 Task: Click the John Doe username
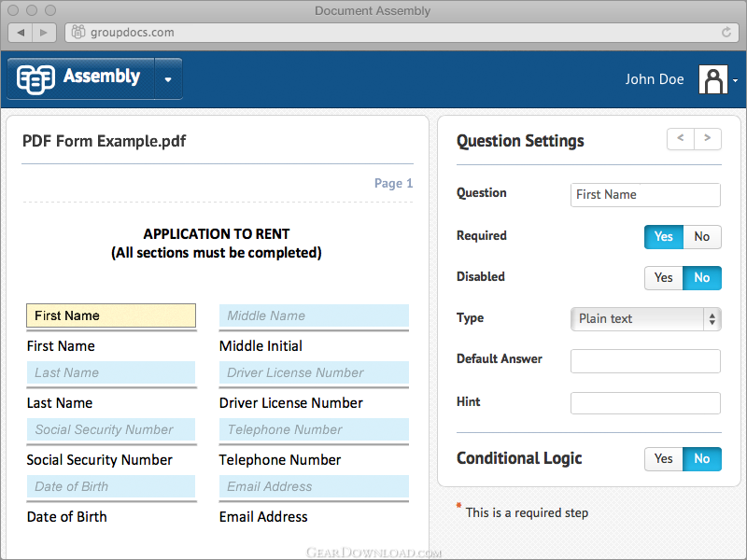(655, 79)
